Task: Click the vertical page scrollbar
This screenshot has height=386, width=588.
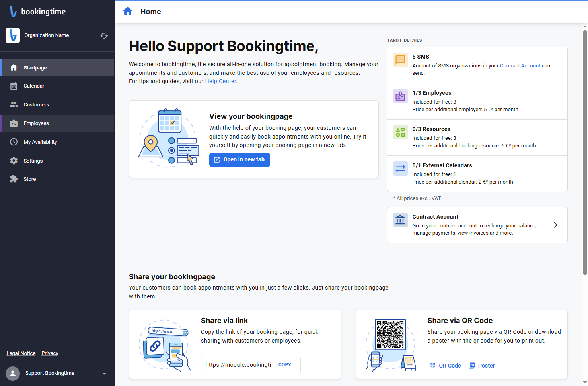Action: [585, 153]
